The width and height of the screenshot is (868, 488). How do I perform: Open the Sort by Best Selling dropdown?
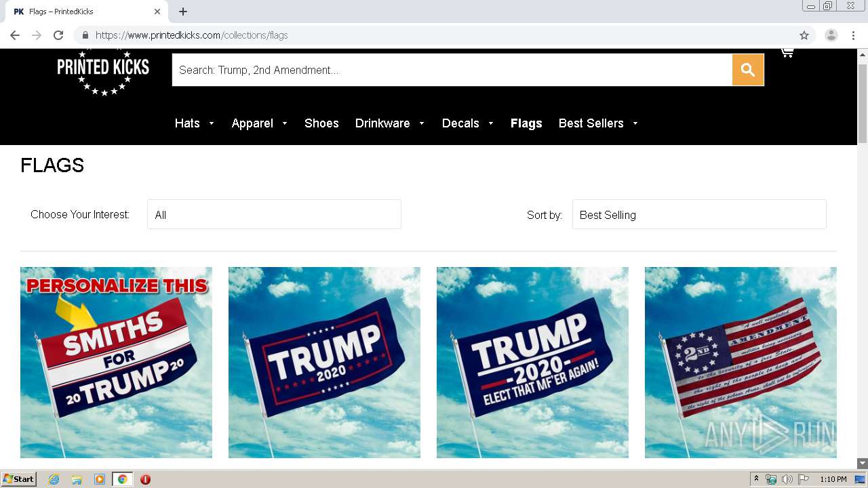[x=699, y=214]
